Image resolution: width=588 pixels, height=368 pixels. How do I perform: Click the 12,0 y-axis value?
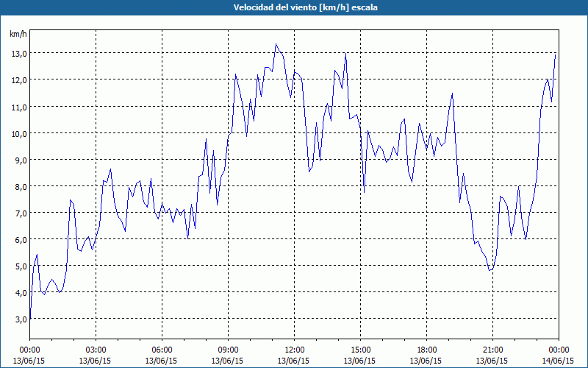(18, 80)
